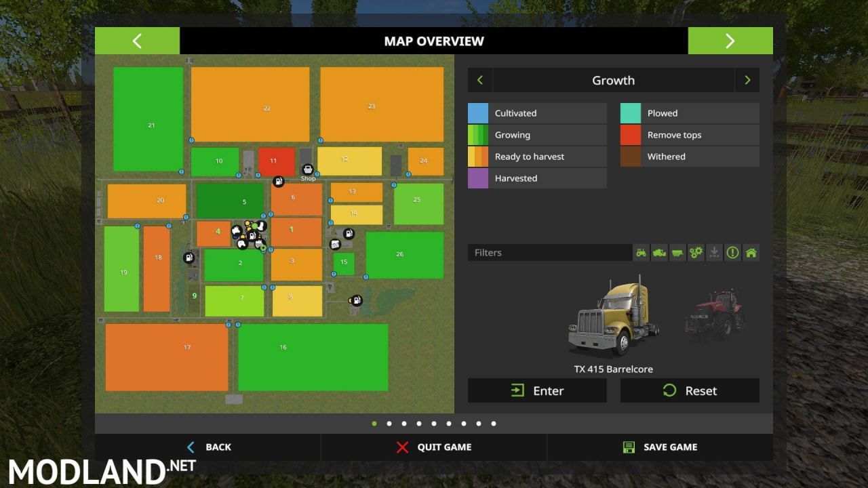This screenshot has height=488, width=868.
Task: Select the last page indicator dot
Action: [x=494, y=424]
